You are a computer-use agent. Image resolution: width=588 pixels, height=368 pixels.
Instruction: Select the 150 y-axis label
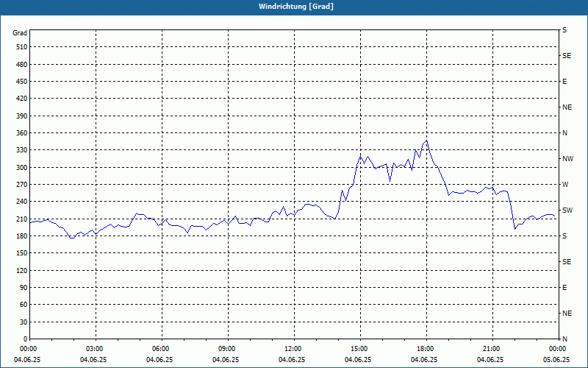[22, 253]
